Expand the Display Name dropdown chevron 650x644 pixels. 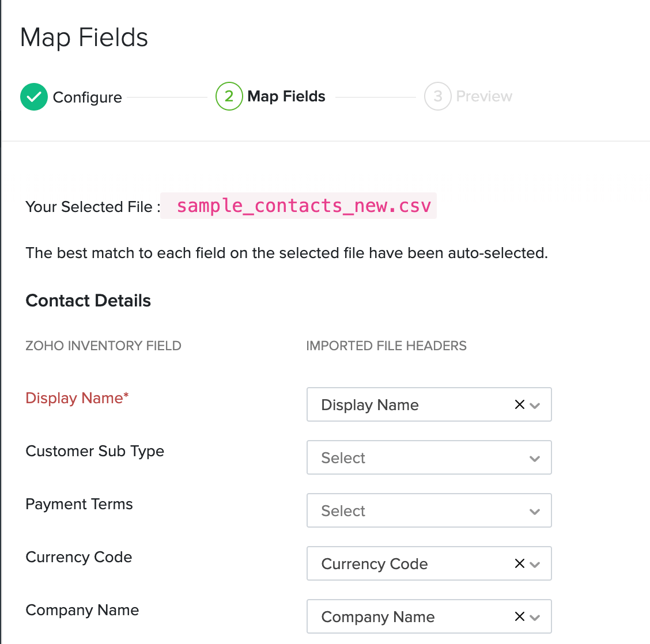(535, 405)
